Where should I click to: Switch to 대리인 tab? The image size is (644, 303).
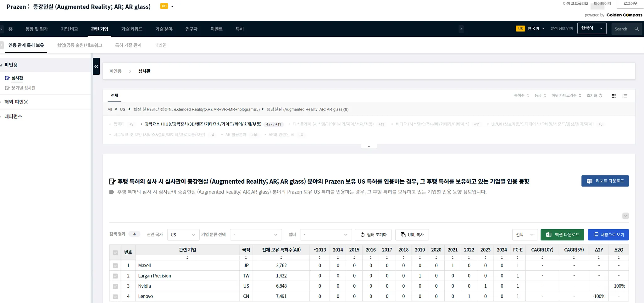(x=160, y=45)
